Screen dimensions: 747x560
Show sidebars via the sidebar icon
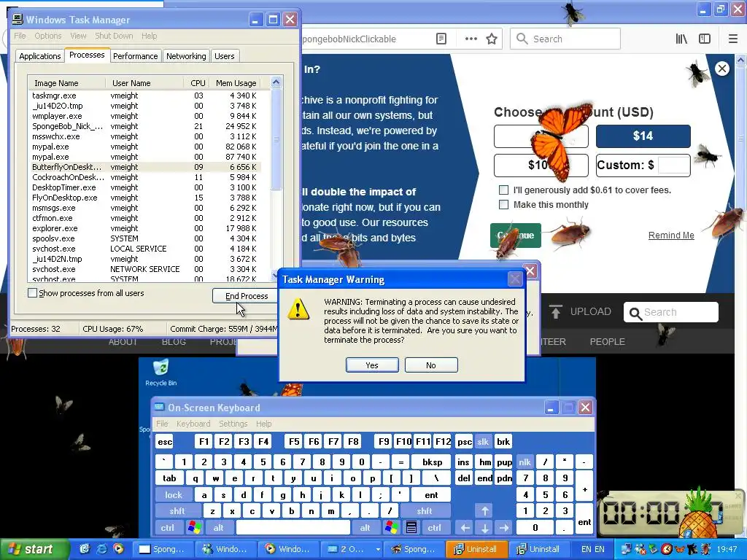(705, 39)
